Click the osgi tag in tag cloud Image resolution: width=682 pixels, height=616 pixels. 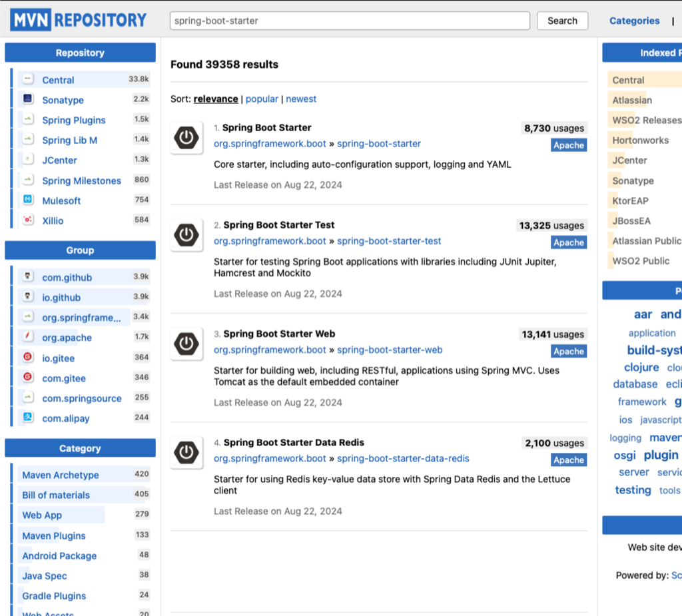(625, 456)
